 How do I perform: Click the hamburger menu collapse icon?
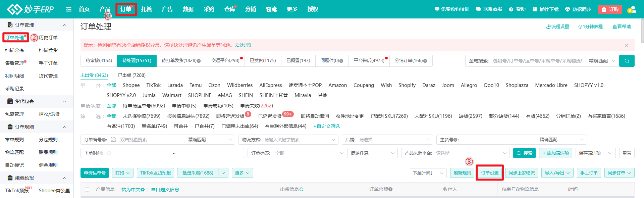69,9
